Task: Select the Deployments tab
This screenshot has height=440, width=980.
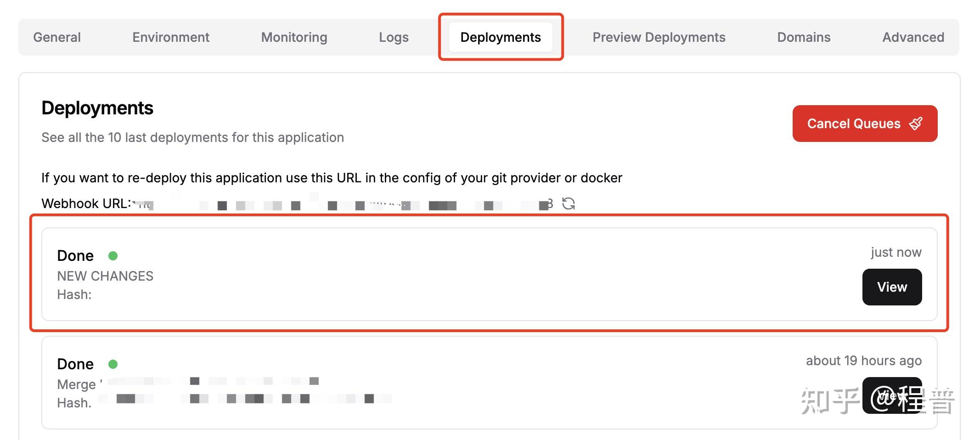Action: [501, 37]
